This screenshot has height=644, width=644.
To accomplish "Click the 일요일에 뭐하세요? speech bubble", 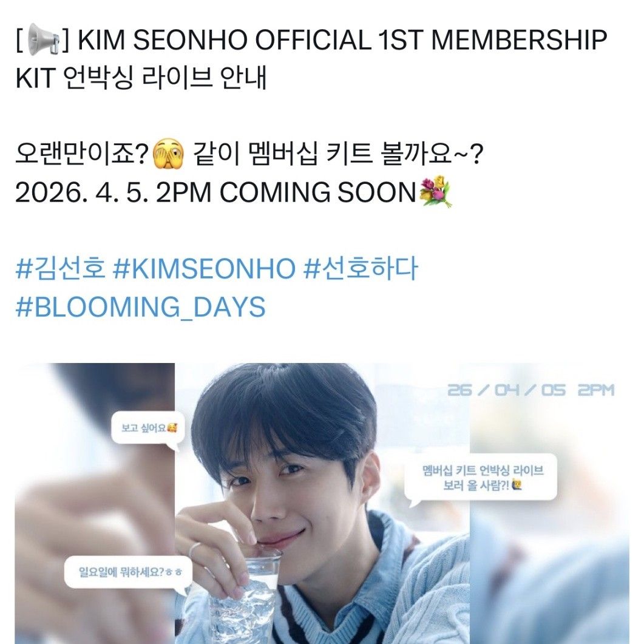I will point(128,572).
